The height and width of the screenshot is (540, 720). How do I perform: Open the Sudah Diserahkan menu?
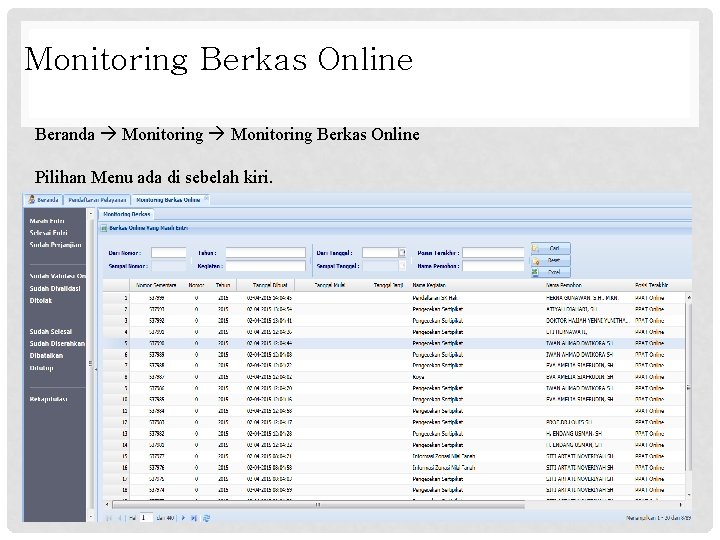57,343
